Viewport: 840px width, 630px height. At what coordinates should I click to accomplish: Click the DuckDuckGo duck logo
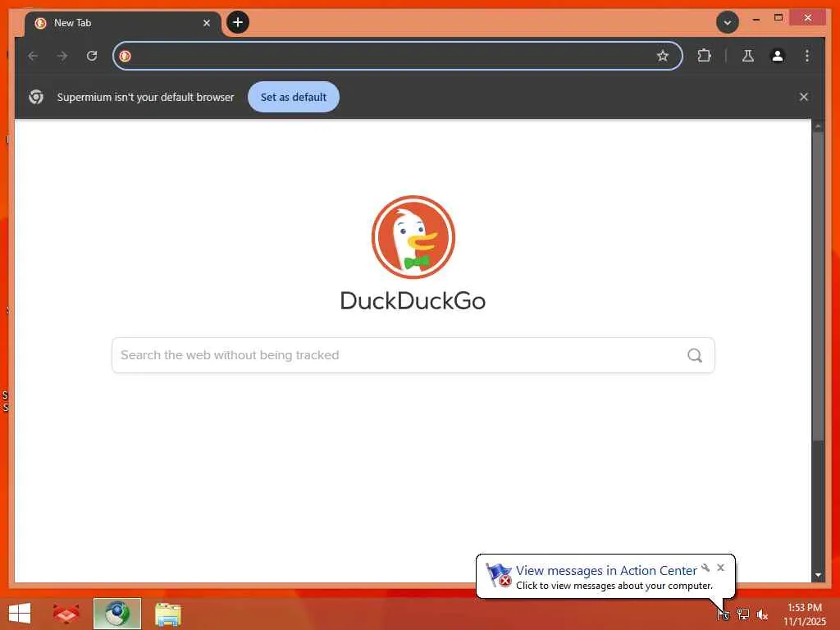click(x=413, y=237)
